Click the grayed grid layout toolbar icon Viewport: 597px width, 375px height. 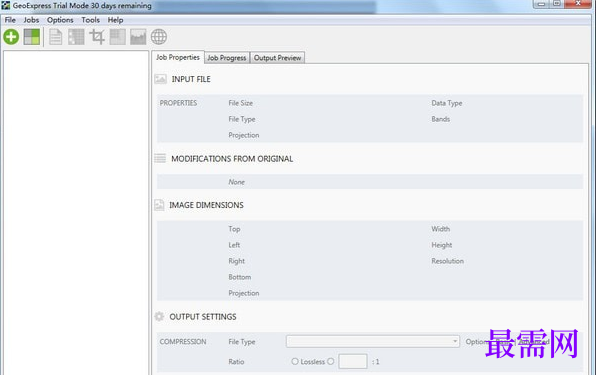point(76,37)
